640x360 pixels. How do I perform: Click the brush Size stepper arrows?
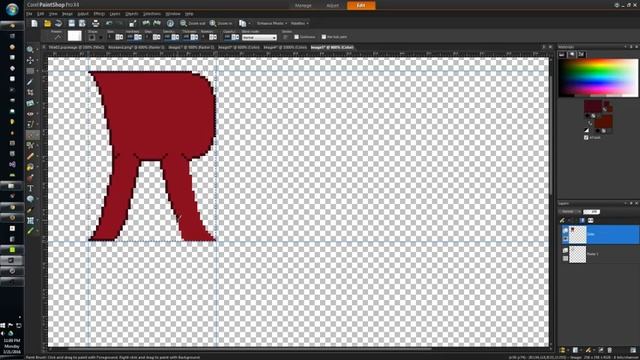119,37
